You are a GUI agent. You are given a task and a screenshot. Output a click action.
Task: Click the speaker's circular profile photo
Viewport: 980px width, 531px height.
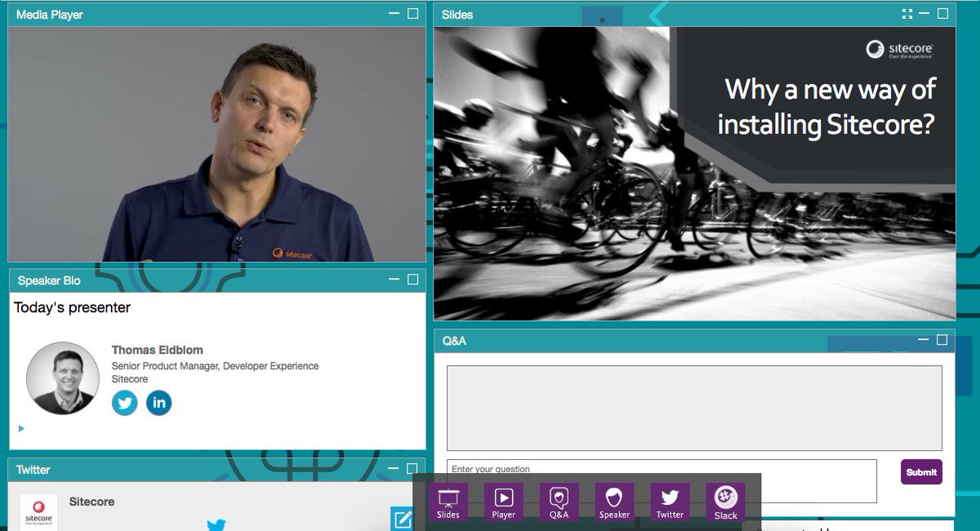tap(62, 377)
